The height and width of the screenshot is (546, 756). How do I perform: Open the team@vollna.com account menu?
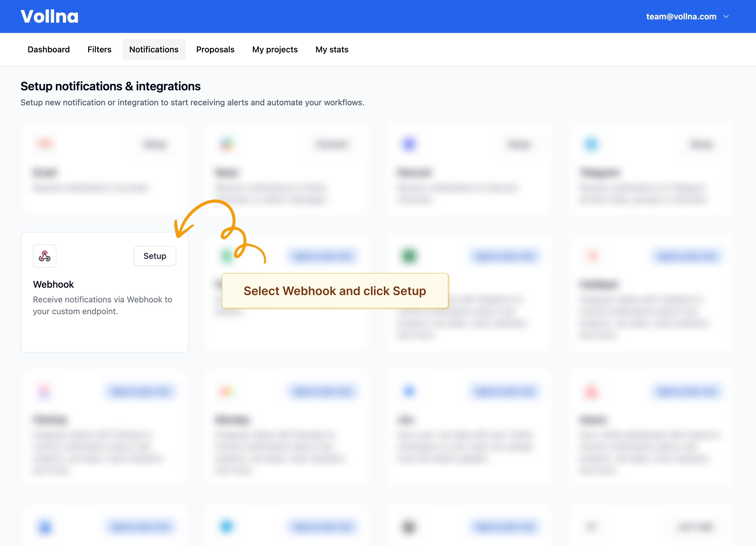pyautogui.click(x=681, y=16)
